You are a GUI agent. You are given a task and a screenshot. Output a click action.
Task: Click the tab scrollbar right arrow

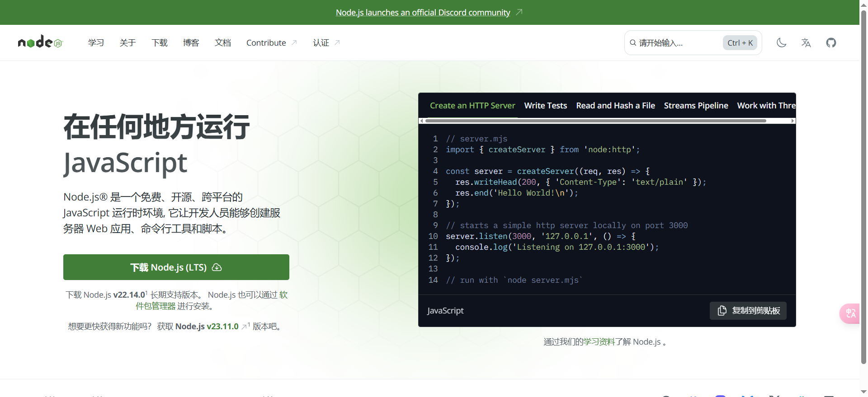tap(793, 121)
